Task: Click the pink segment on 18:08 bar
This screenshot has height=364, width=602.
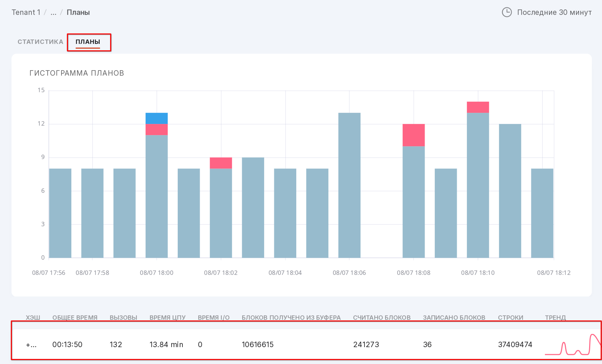Action: [414, 135]
